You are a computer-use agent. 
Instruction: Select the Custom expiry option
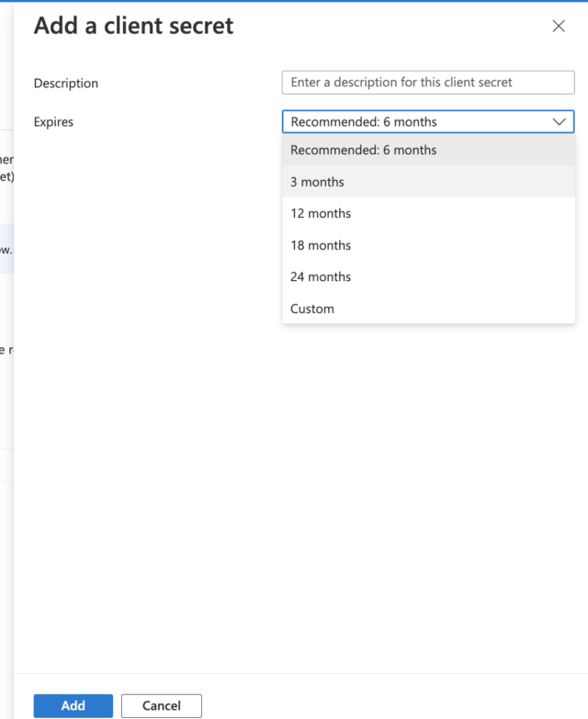coord(428,309)
